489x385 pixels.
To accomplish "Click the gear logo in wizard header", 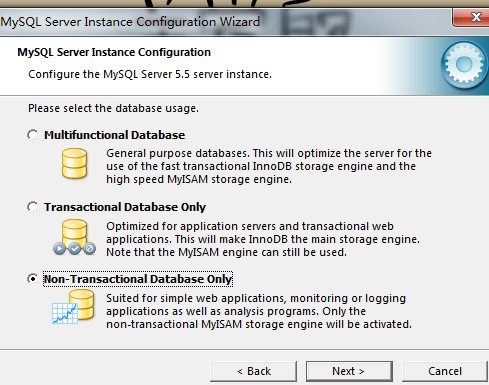I will click(x=464, y=65).
